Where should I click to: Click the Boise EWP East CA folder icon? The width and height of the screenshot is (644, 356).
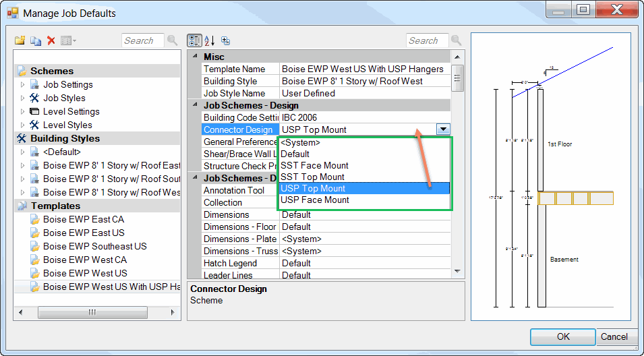[35, 219]
